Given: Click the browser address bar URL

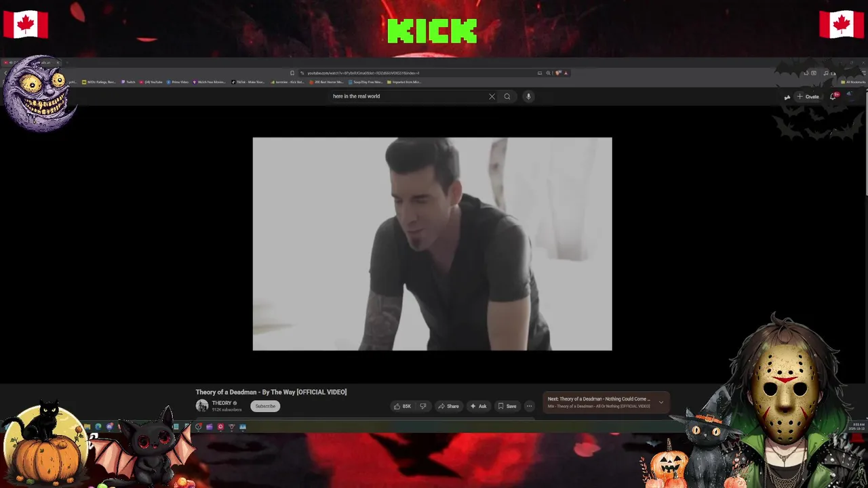Looking at the screenshot, I should (x=363, y=73).
